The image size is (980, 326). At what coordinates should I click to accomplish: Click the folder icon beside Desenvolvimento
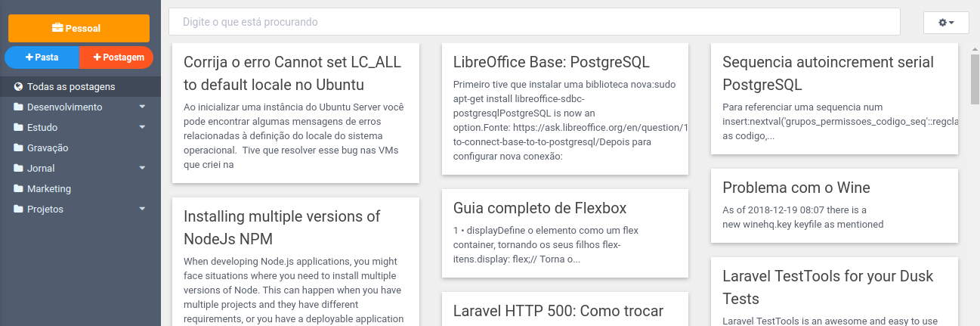click(18, 107)
